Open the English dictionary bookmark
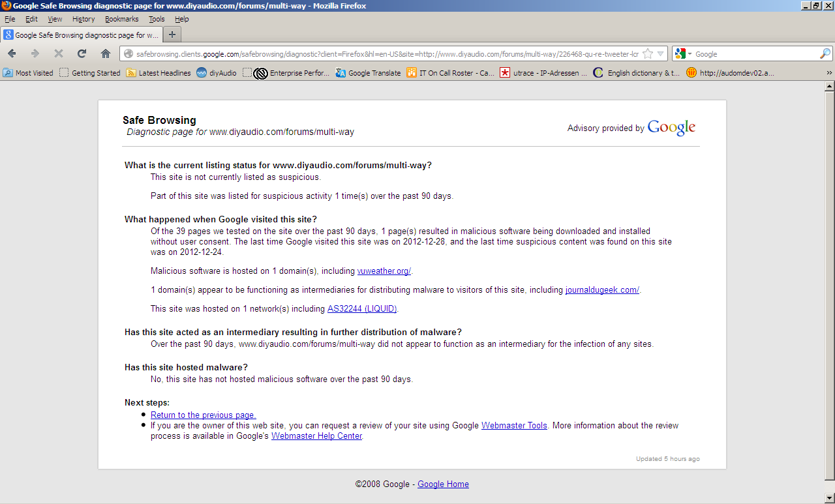This screenshot has width=835, height=504. 636,73
